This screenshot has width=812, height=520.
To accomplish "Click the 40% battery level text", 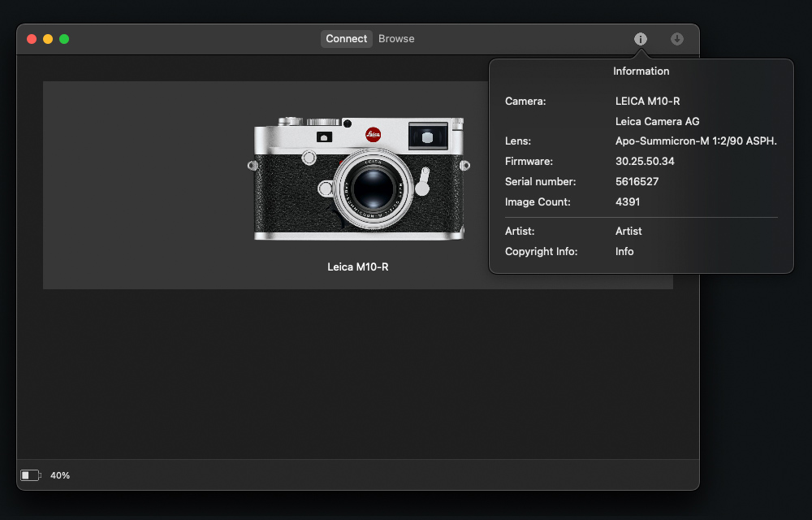I will click(60, 475).
